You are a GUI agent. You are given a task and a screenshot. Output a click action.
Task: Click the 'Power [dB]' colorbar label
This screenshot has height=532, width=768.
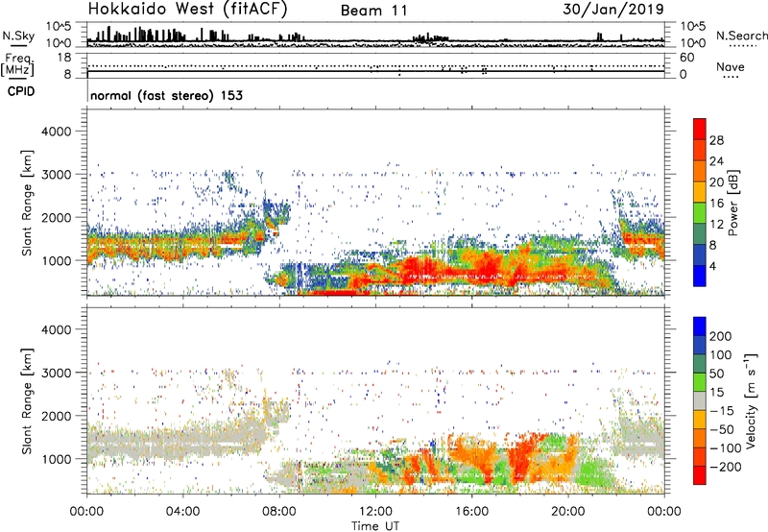pyautogui.click(x=733, y=203)
